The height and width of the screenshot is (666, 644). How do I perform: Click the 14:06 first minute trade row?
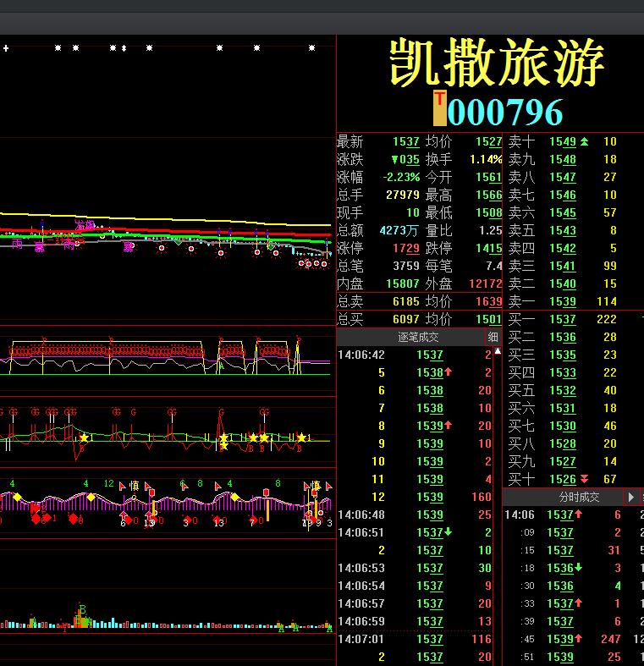[574, 515]
